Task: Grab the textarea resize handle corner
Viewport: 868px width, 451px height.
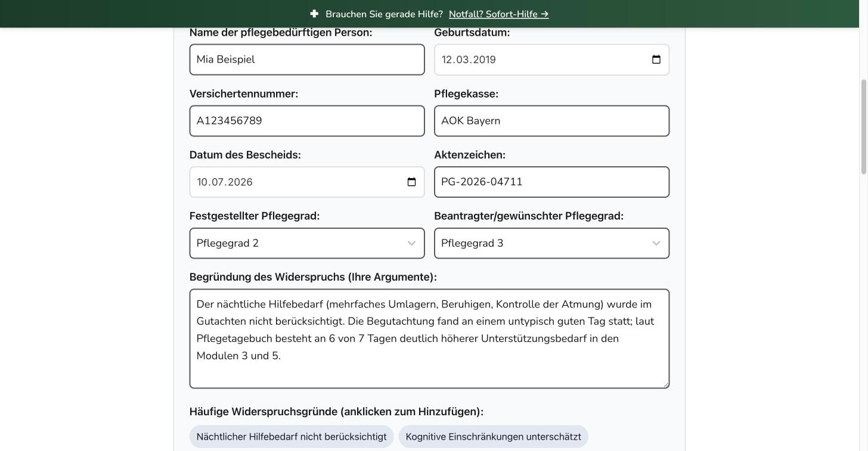Action: [x=665, y=384]
